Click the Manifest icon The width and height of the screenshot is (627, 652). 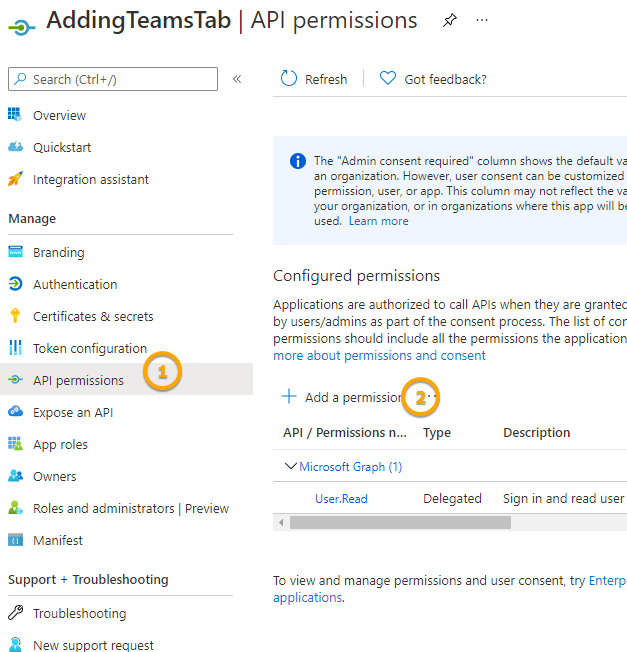(x=15, y=540)
